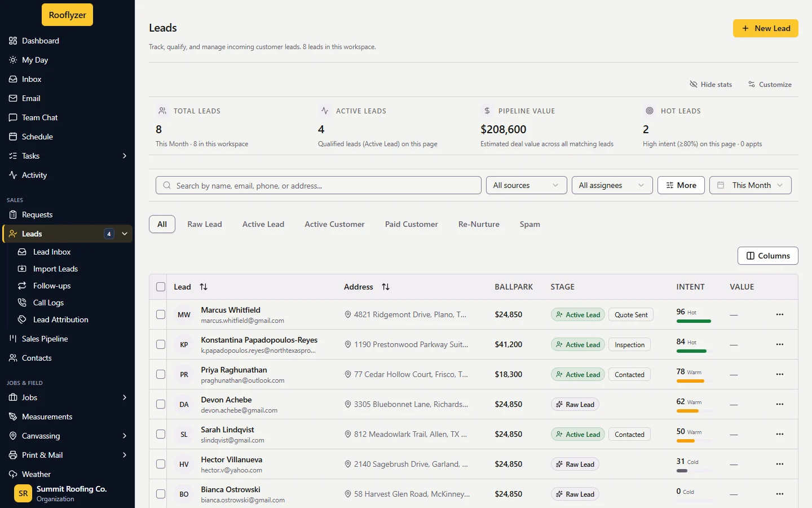Open the Summit Roofing Co. organization switcher
The height and width of the screenshot is (508, 812).
68,493
